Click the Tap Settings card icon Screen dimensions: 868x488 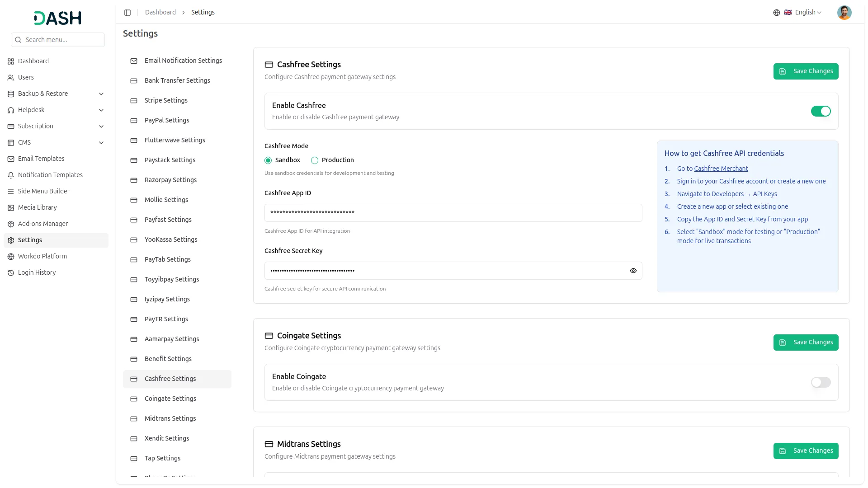134,459
